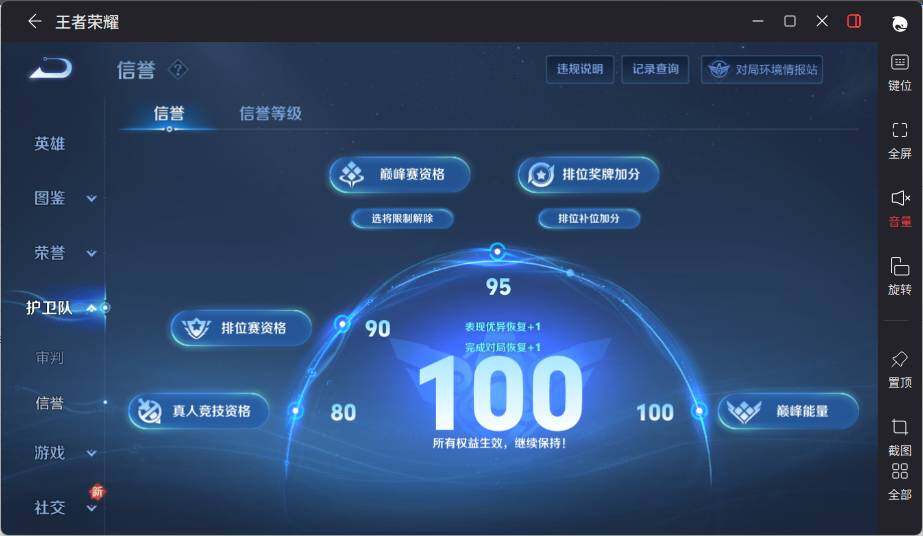Collapse the 护卫队 sidebar chevron
The height and width of the screenshot is (536, 923).
91,308
